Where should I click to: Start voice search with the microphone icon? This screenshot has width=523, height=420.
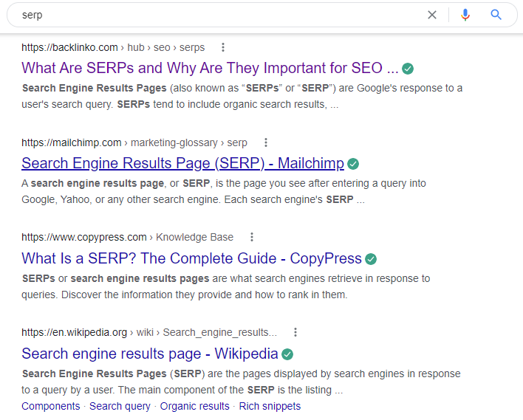tap(465, 15)
